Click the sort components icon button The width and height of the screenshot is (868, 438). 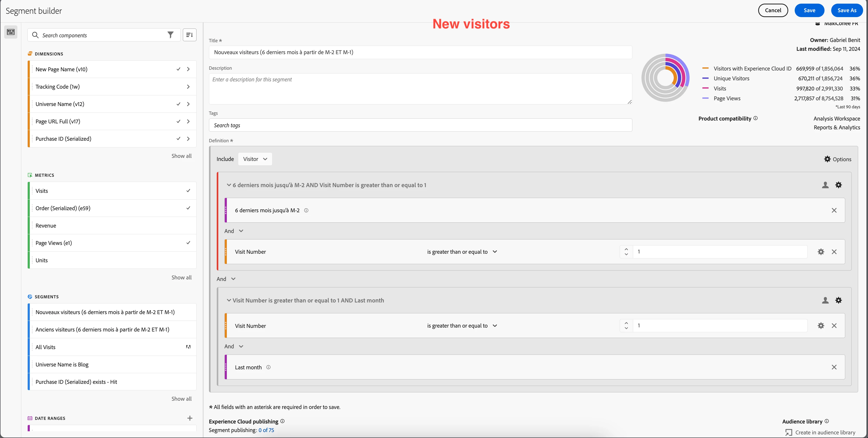pos(189,35)
